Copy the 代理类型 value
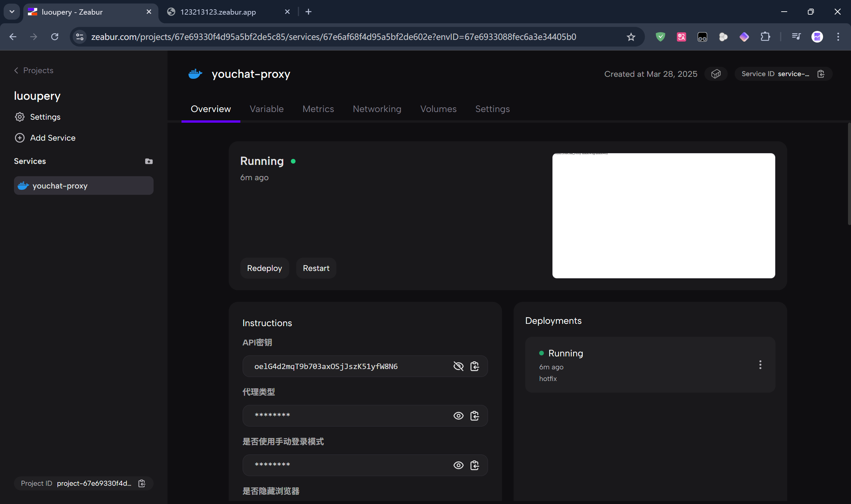This screenshot has width=851, height=504. coord(474,416)
